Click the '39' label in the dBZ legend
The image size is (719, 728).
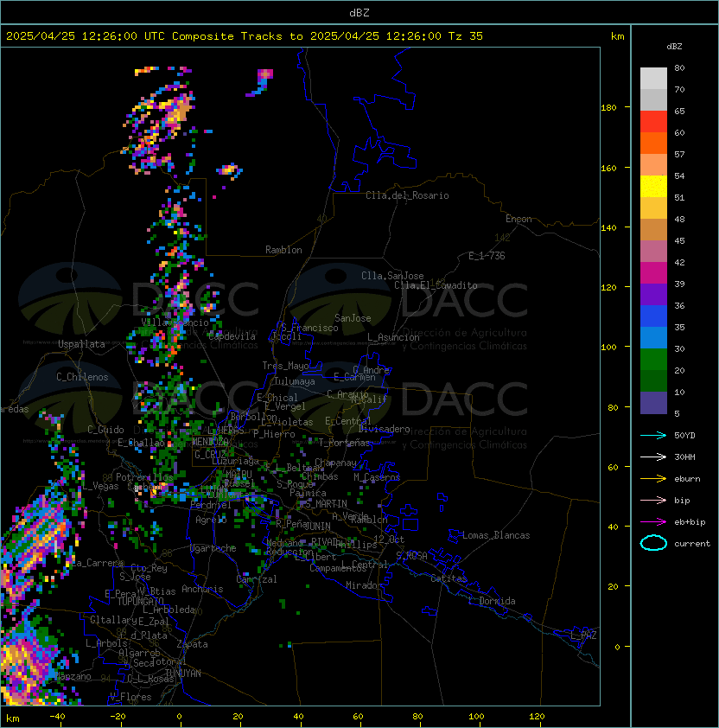pyautogui.click(x=679, y=284)
